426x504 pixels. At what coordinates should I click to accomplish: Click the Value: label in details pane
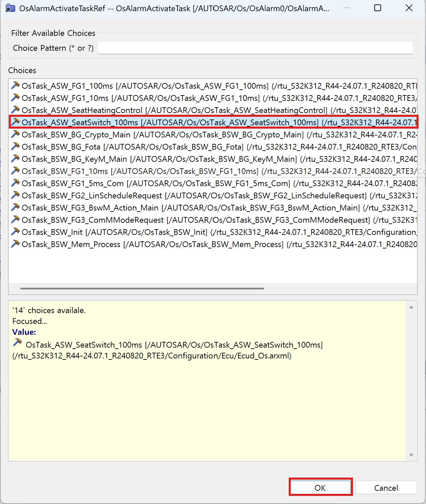[24, 332]
